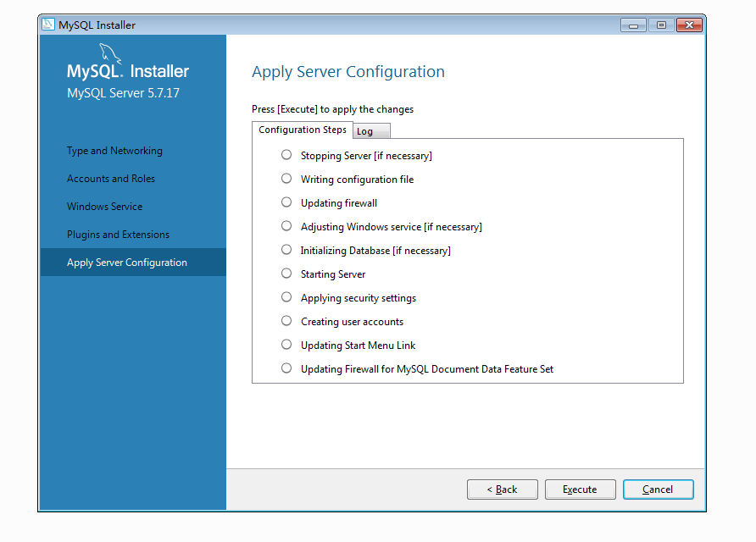Select Apply Server Configuration in sidebar
This screenshot has width=756, height=542.
tap(133, 262)
